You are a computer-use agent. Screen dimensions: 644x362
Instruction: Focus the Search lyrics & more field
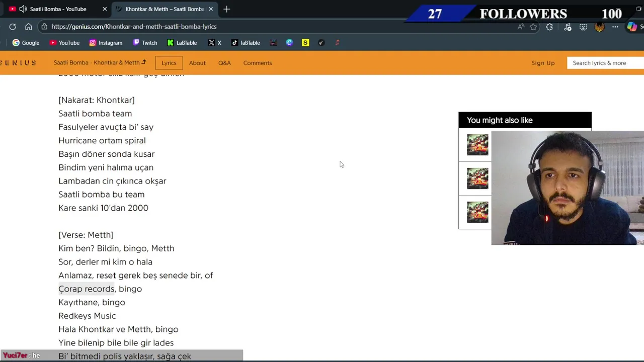[605, 63]
